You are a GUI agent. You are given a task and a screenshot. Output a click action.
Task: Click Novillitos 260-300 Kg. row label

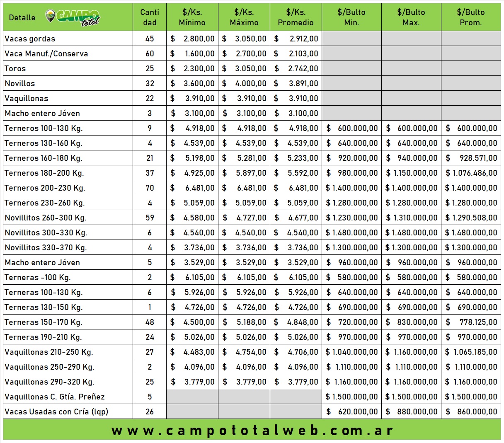(46, 218)
